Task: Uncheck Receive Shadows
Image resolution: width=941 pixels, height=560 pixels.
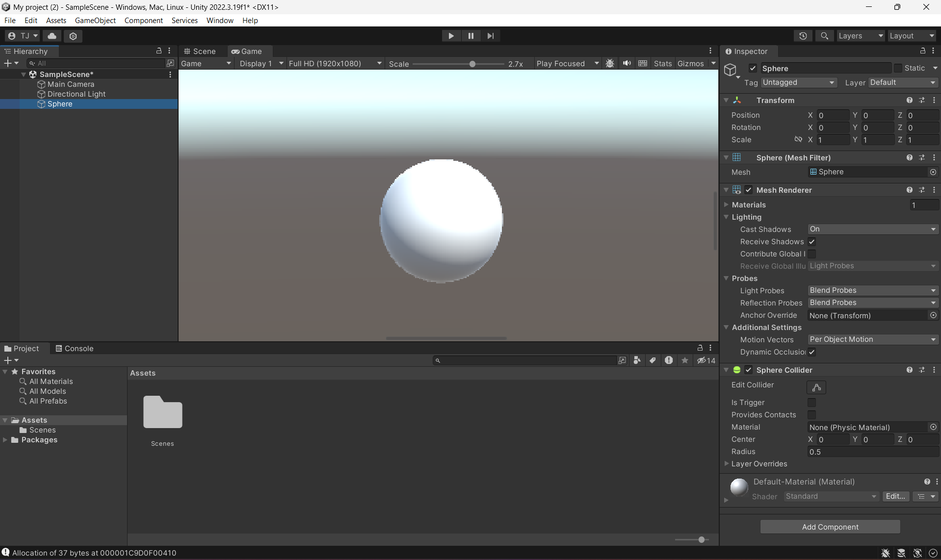Action: pos(812,242)
